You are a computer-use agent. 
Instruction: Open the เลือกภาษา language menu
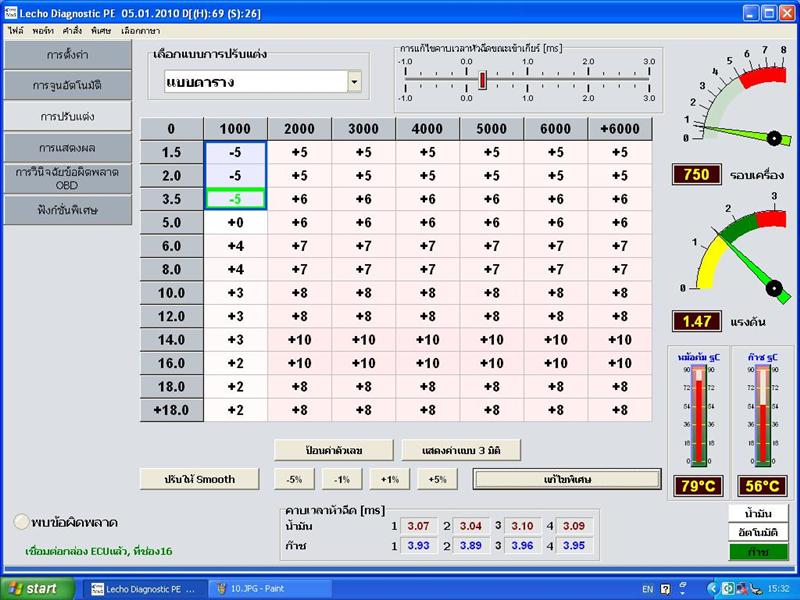coord(141,31)
